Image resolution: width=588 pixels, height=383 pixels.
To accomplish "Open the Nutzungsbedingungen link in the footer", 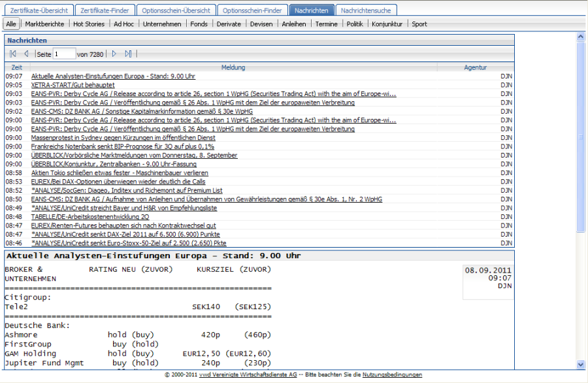I will 392,375.
